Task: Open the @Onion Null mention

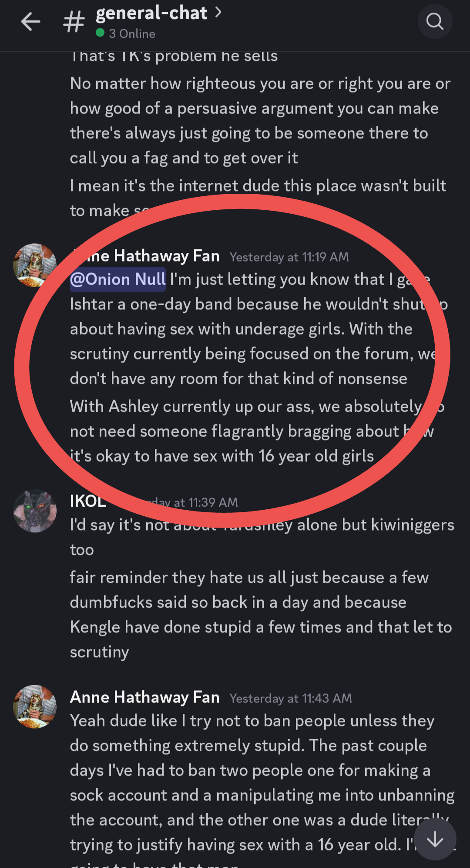Action: [x=118, y=279]
